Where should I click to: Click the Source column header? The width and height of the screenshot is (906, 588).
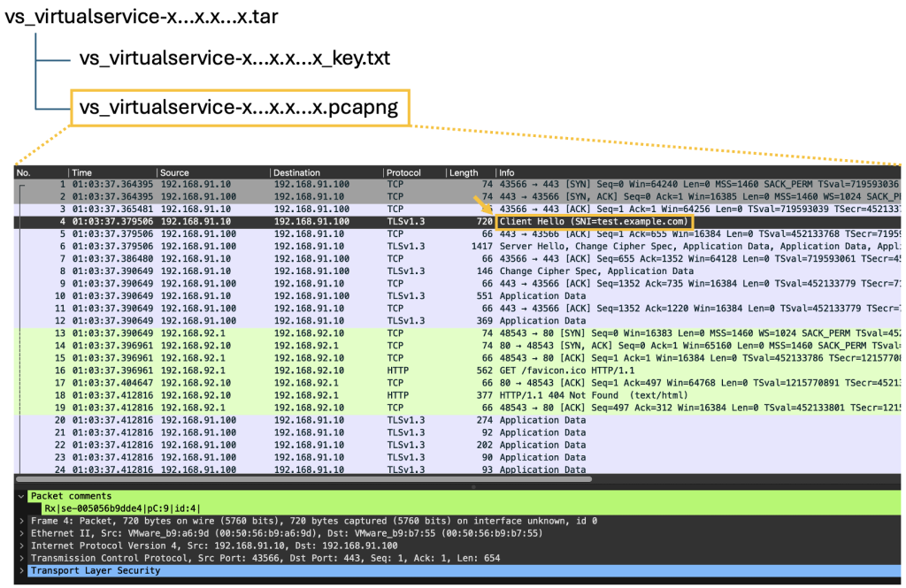[175, 172]
